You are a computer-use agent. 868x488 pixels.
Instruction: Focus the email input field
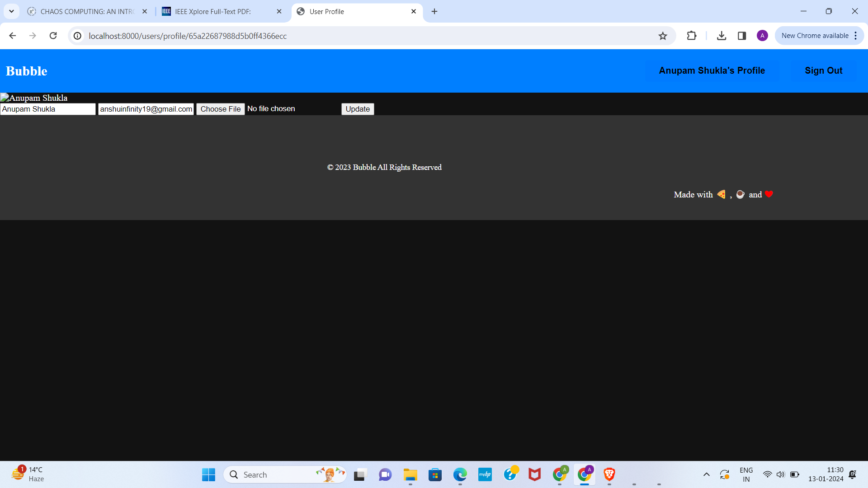click(146, 109)
